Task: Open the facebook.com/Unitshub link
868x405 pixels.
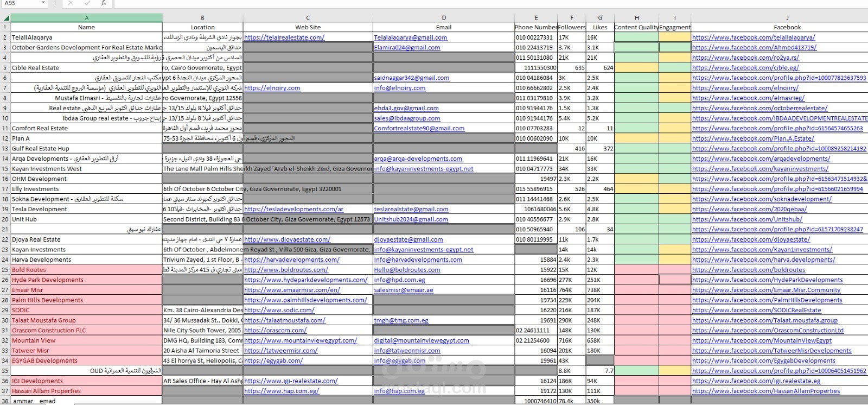Action: (747, 219)
